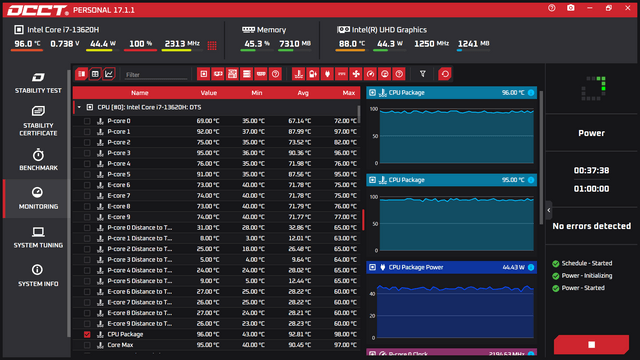640x360 pixels.
Task: Uncheck the CPU Package checkbox
Action: click(x=87, y=334)
